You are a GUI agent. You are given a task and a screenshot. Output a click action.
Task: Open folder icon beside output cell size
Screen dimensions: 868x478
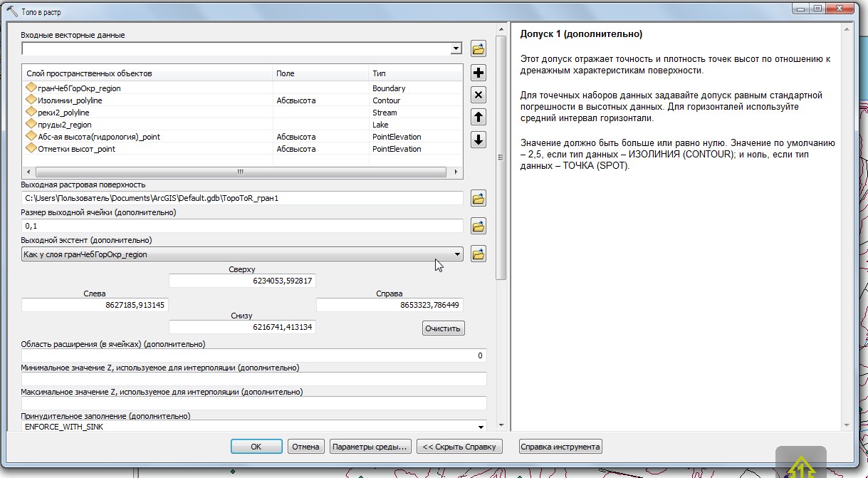click(x=479, y=226)
